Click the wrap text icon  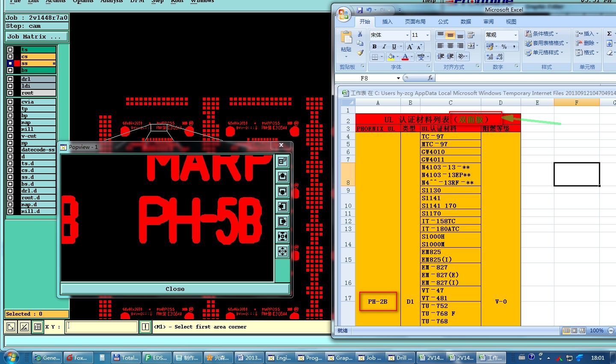[x=471, y=35]
